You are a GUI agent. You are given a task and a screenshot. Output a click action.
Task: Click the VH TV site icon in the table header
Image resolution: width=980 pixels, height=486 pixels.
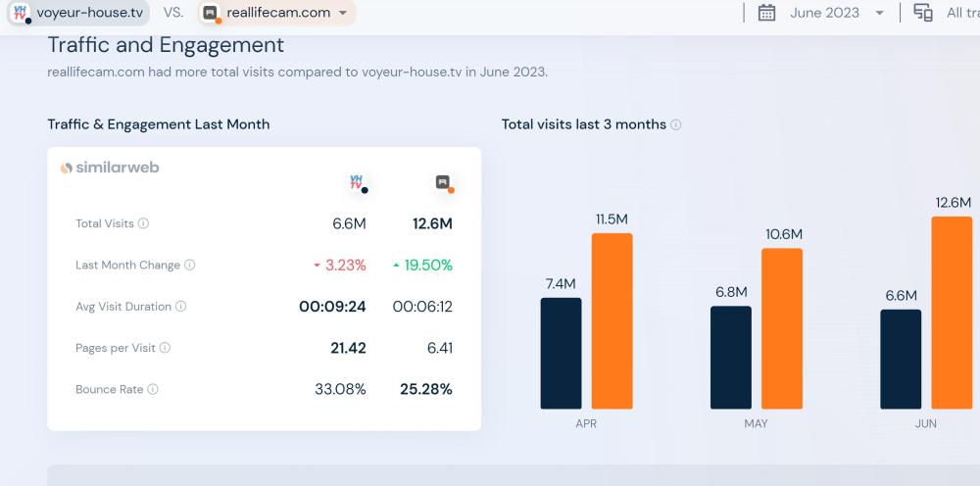tap(358, 182)
